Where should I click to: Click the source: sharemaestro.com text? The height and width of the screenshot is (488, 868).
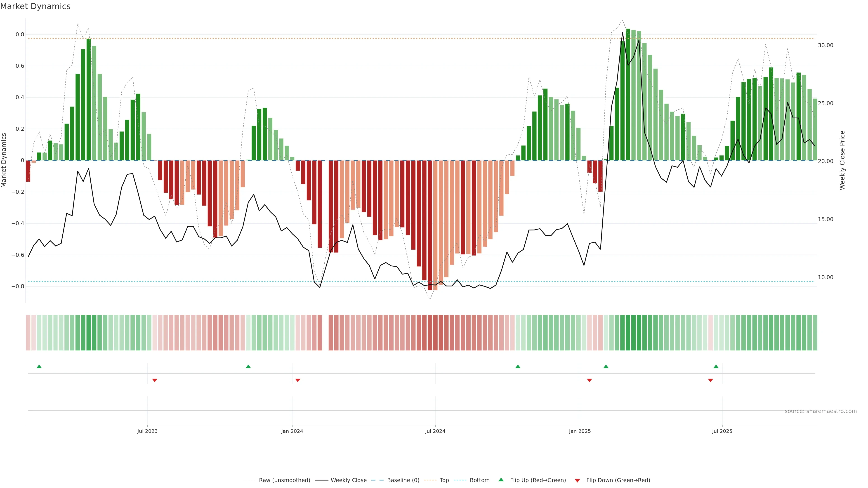point(821,411)
